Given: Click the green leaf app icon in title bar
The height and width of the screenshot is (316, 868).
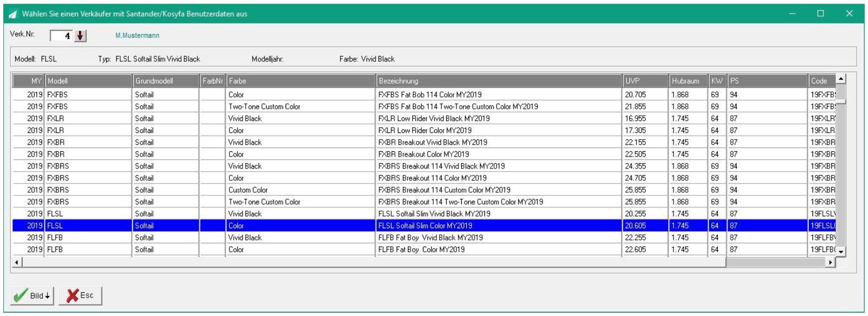Looking at the screenshot, I should pos(13,14).
